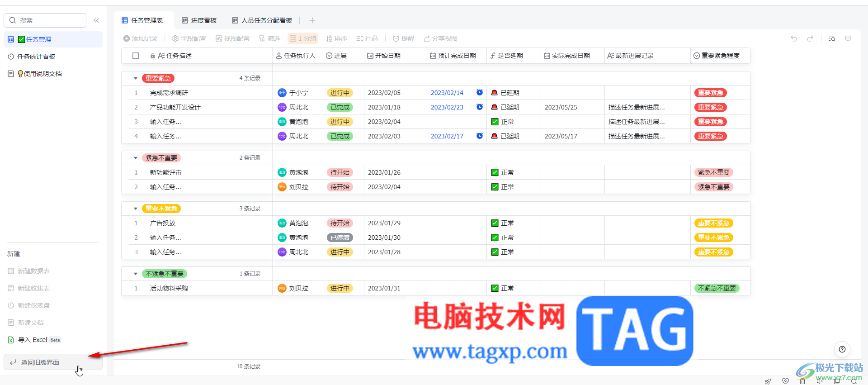Open 视图配置 view settings
This screenshot has width=868, height=385.
[x=232, y=38]
